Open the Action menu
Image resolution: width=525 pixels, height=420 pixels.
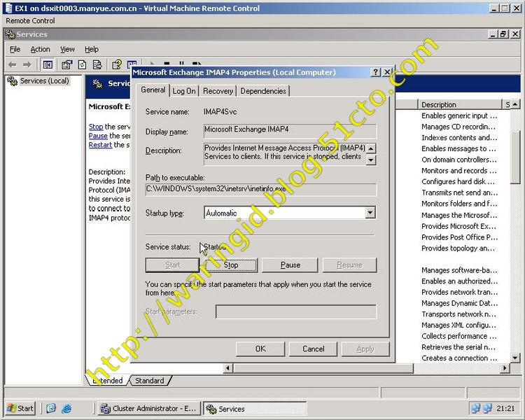(x=40, y=49)
